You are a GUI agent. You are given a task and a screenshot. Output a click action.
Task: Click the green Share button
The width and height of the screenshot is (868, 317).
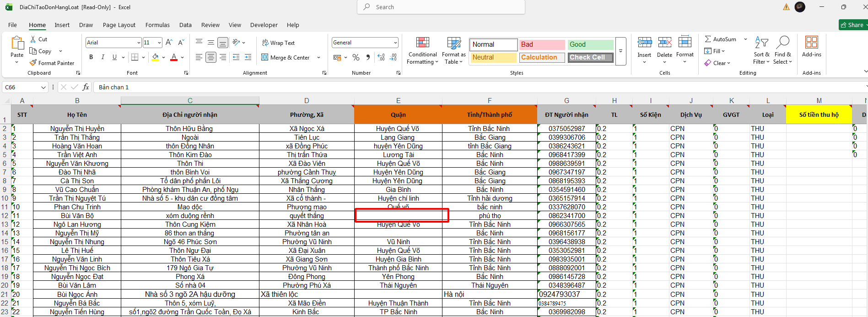click(x=853, y=25)
